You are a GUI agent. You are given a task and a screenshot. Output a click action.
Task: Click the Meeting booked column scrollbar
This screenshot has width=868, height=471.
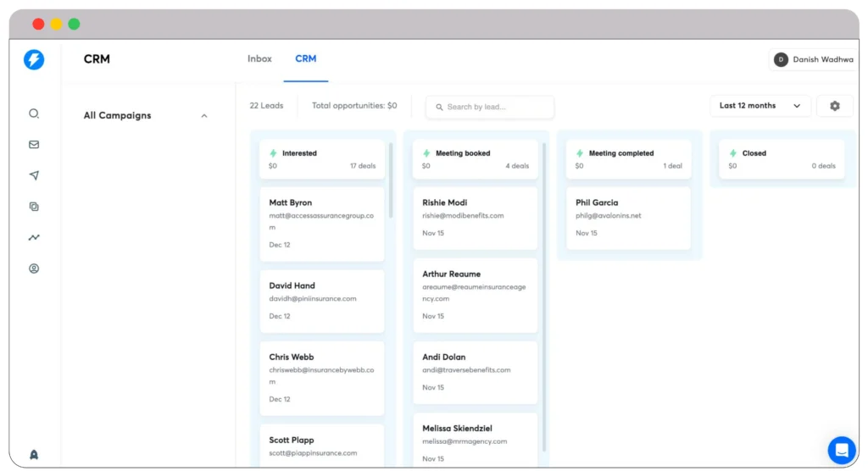click(x=544, y=296)
